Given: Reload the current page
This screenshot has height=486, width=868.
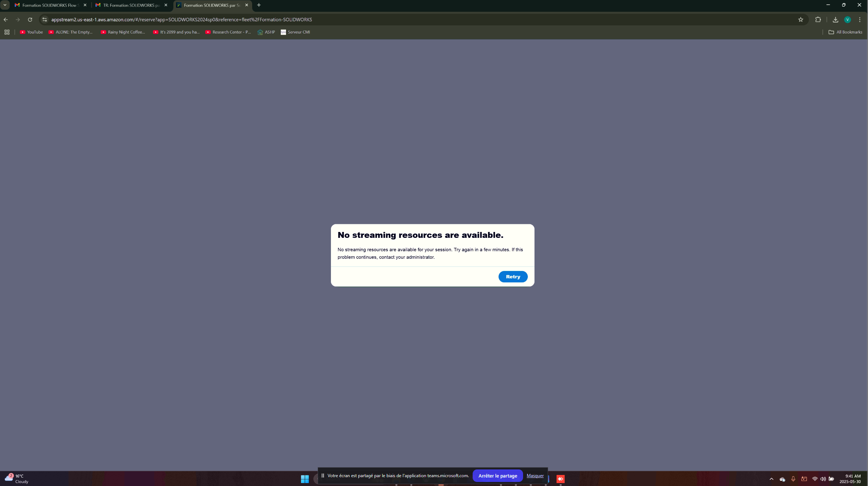Looking at the screenshot, I should coord(30,20).
